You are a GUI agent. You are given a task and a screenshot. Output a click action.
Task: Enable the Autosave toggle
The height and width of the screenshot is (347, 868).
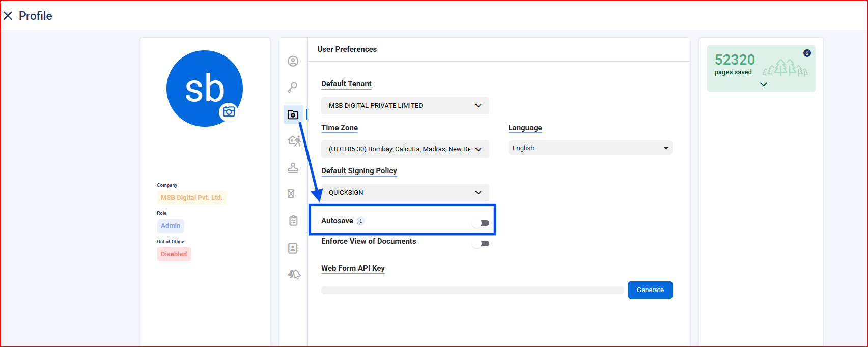tap(481, 223)
